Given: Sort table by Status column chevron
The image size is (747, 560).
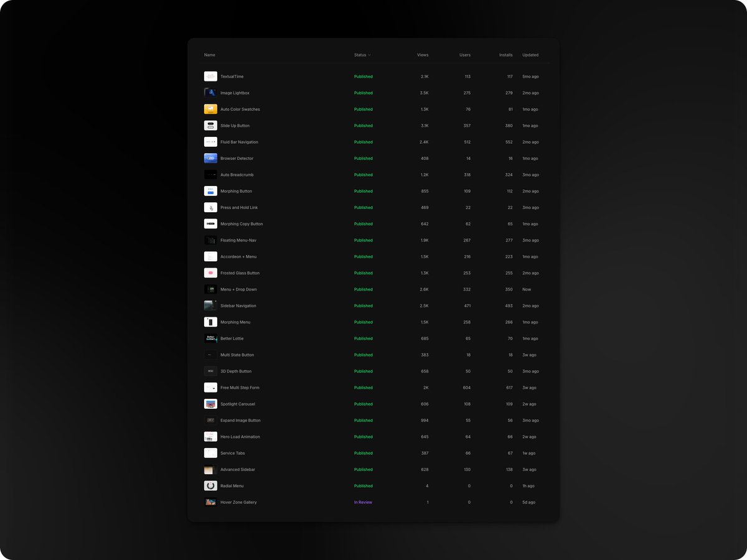Looking at the screenshot, I should click(x=369, y=55).
